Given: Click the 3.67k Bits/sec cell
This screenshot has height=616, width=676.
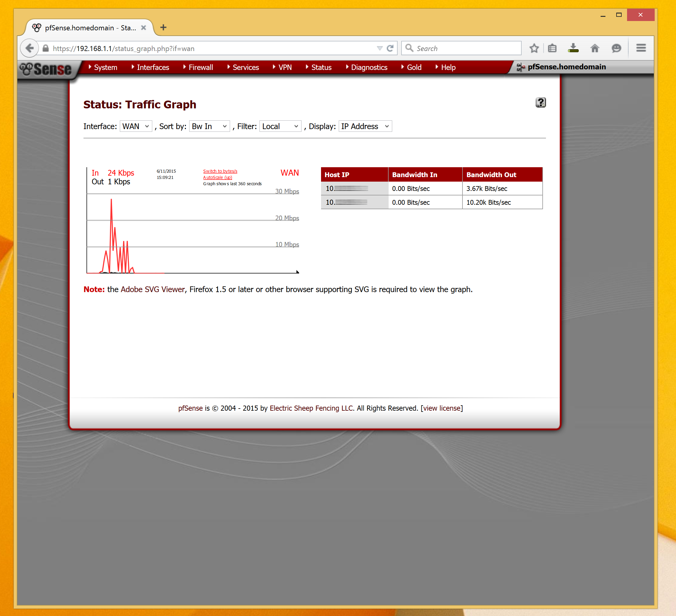Looking at the screenshot, I should 502,188.
